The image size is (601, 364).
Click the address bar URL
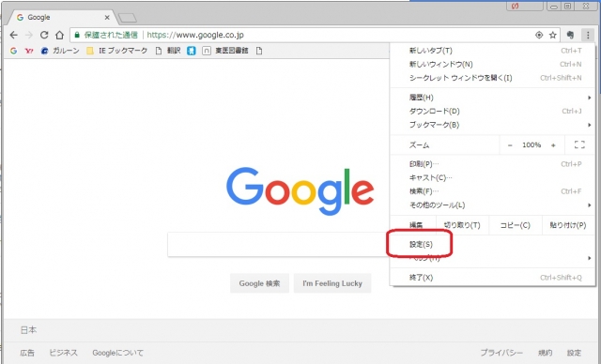195,36
